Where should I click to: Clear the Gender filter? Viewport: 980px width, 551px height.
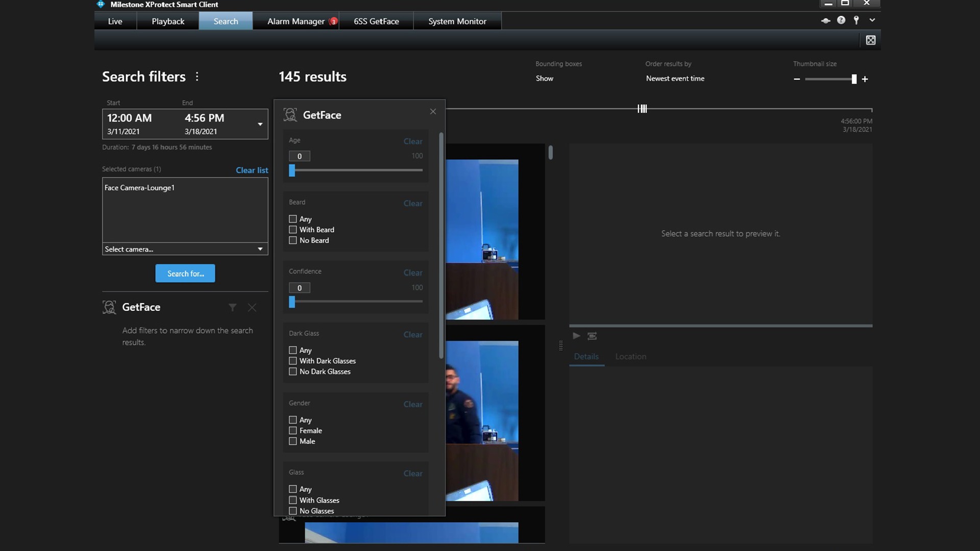[x=413, y=404]
